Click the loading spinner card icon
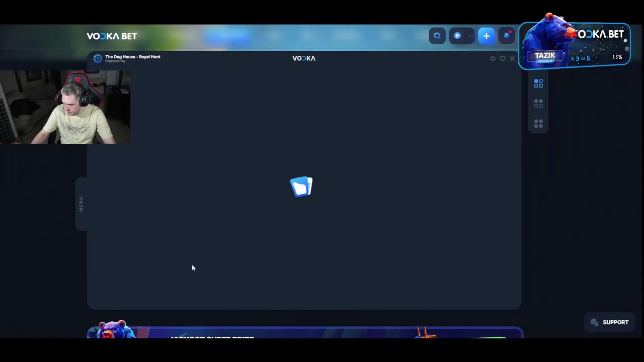Viewport: 644px width, 362px height. coord(301,187)
